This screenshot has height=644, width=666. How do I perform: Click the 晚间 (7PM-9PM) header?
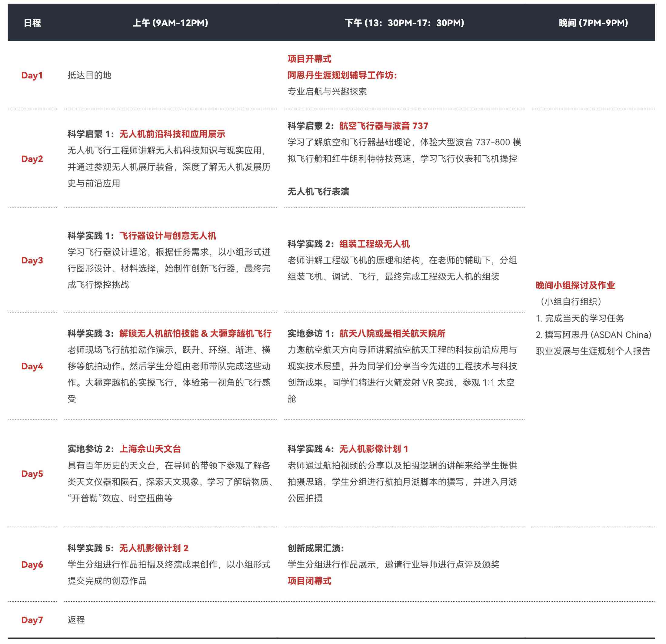click(593, 23)
